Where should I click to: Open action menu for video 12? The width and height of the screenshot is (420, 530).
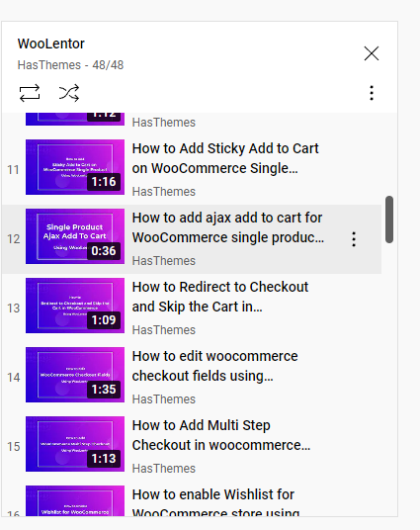pos(354,239)
